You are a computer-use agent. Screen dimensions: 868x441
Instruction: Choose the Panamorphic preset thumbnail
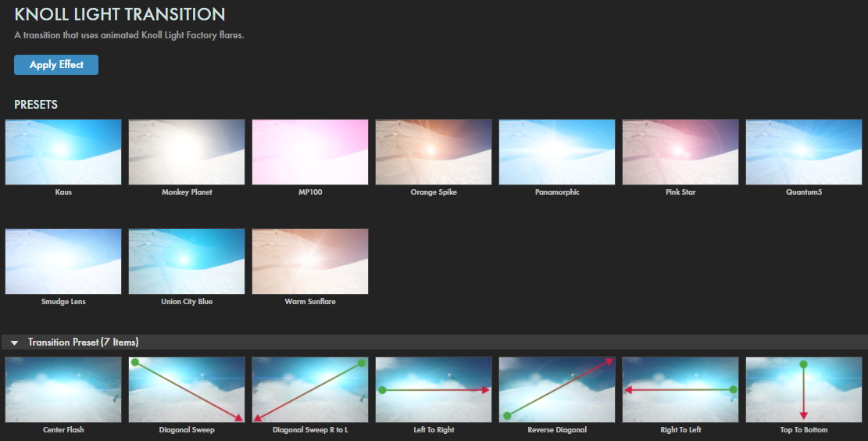click(x=557, y=152)
